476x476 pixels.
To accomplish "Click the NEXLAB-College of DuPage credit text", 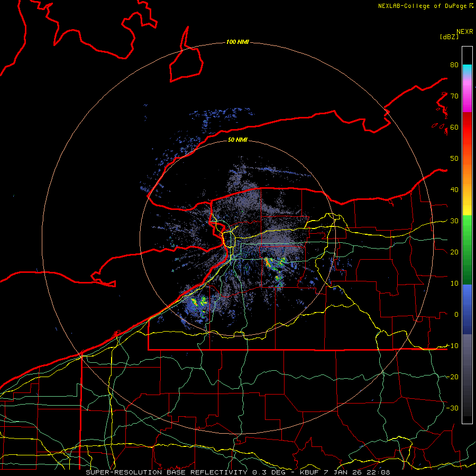I will point(424,6).
